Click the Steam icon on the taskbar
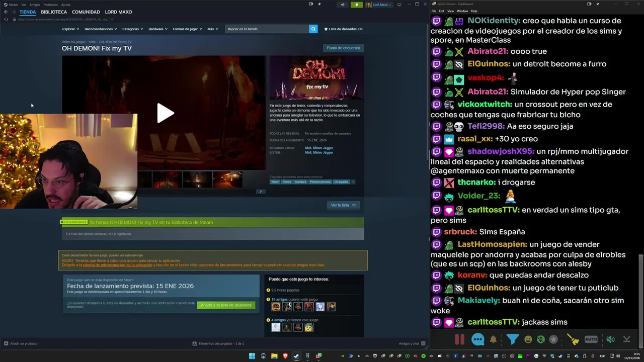This screenshot has width=644, height=362. coord(296,356)
